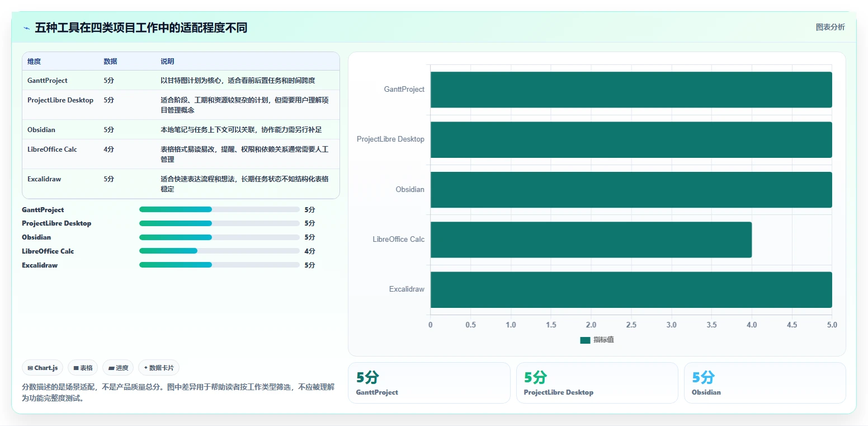Click ProjectLibre Desktop in the table's 维度 column

point(60,100)
